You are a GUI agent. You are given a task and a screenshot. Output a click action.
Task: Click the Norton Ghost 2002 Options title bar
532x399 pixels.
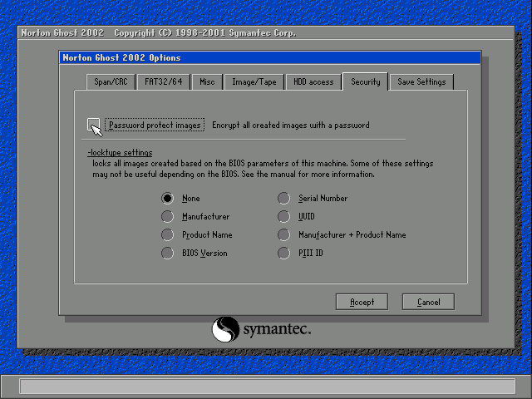coord(270,57)
